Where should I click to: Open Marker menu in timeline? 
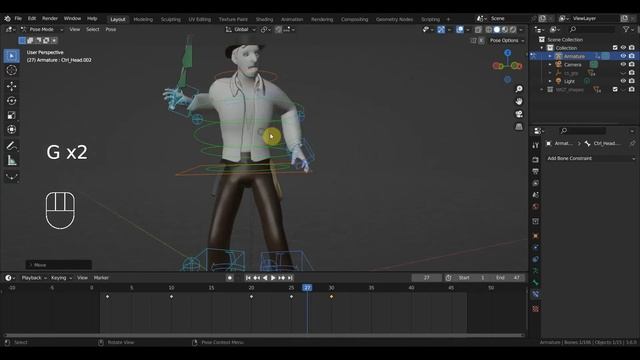tap(101, 278)
